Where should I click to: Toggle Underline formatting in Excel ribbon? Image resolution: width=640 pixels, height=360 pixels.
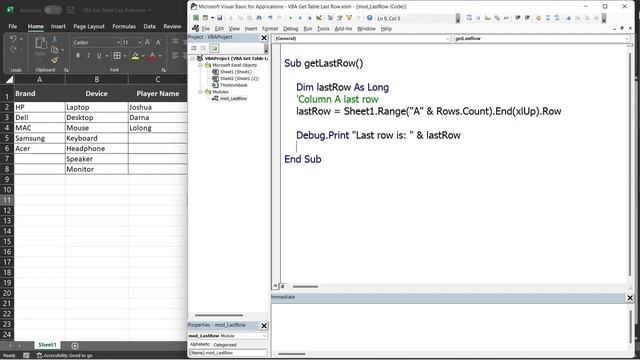(99, 56)
